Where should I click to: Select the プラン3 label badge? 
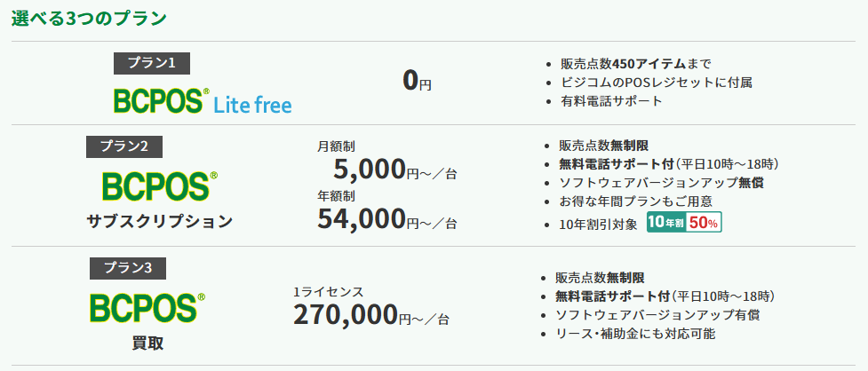click(127, 267)
